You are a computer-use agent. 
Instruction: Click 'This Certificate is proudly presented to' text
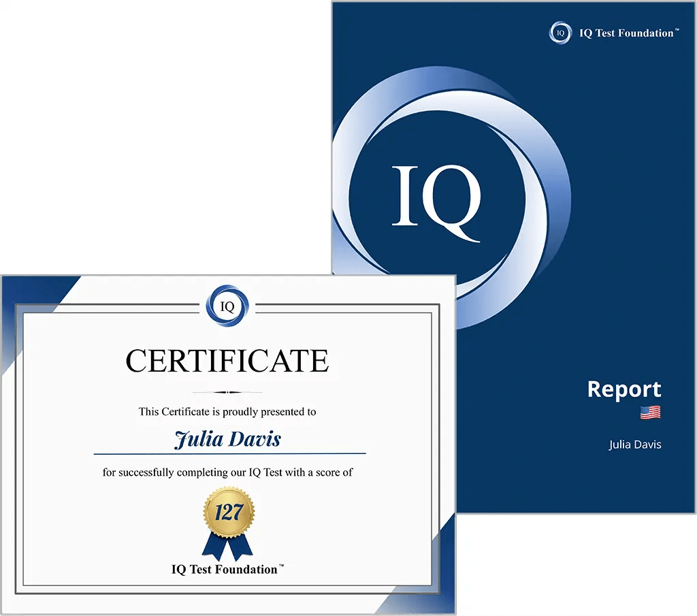227,412
